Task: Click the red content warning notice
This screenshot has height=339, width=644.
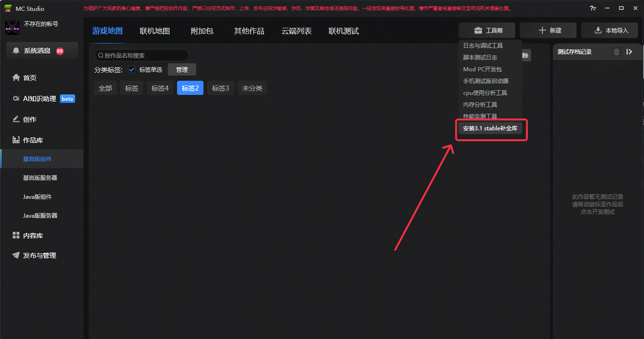Action: pyautogui.click(x=297, y=8)
